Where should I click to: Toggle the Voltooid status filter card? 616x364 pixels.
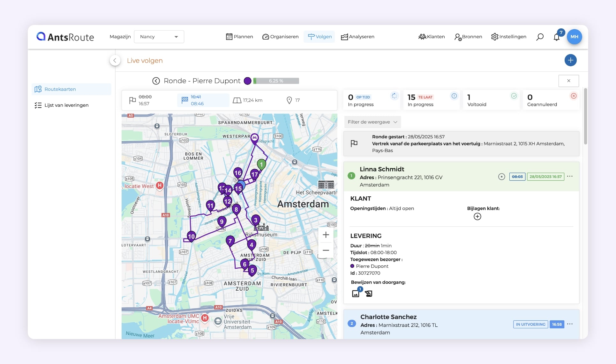coord(491,100)
